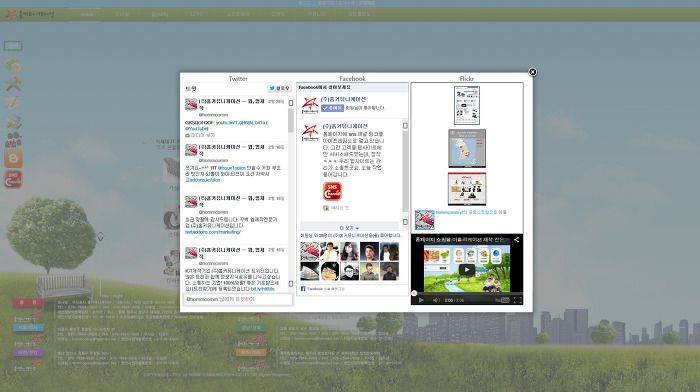Image resolution: width=700 pixels, height=392 pixels.
Task: Click Twitter feed scroll-up arrow
Action: [x=291, y=103]
